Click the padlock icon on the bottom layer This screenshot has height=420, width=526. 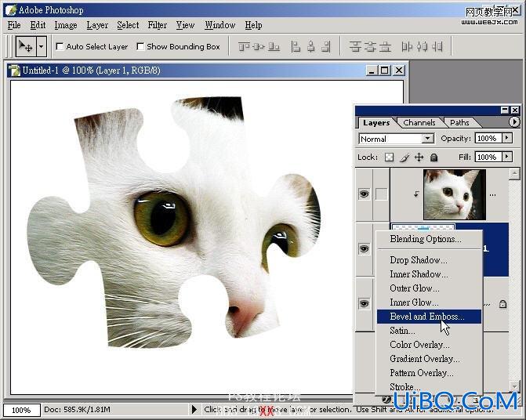(x=502, y=304)
